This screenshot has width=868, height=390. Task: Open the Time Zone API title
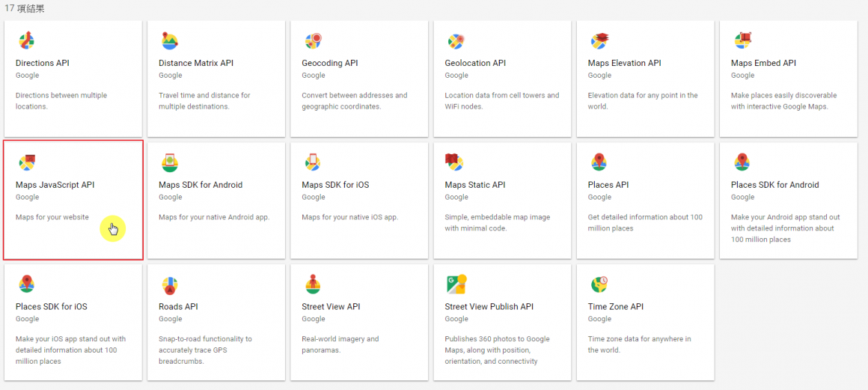tap(616, 307)
